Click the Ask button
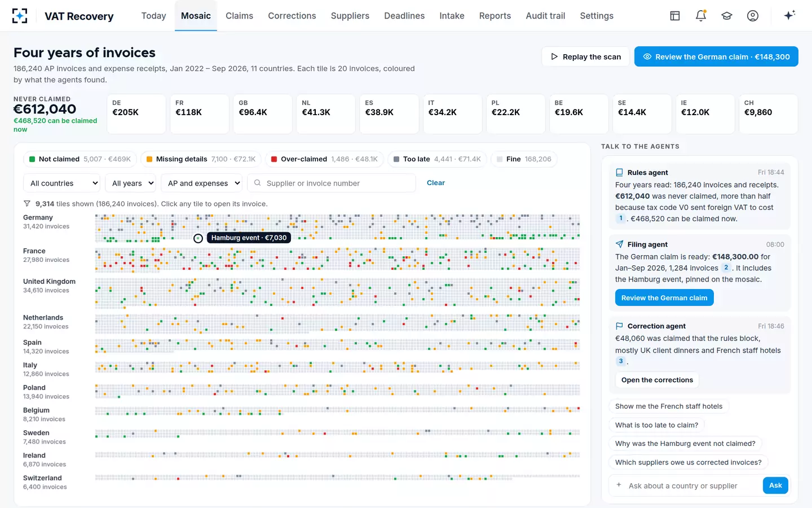Viewport: 812px width, 508px height. point(775,485)
